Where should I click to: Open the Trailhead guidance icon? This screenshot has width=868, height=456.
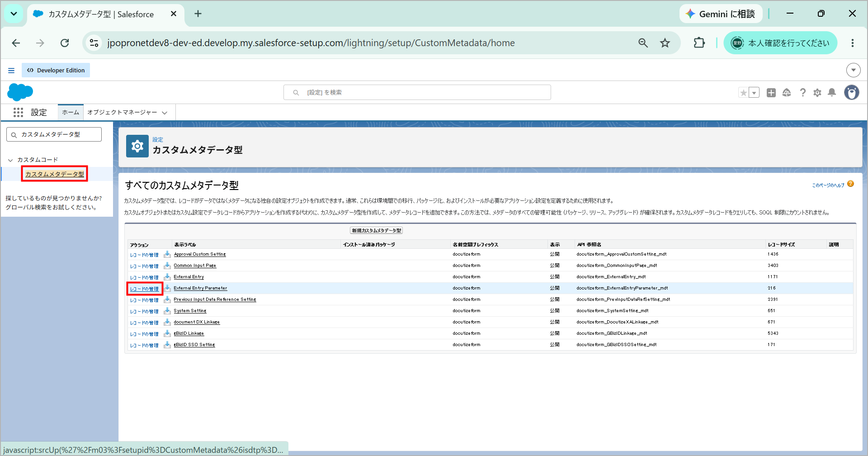point(787,93)
